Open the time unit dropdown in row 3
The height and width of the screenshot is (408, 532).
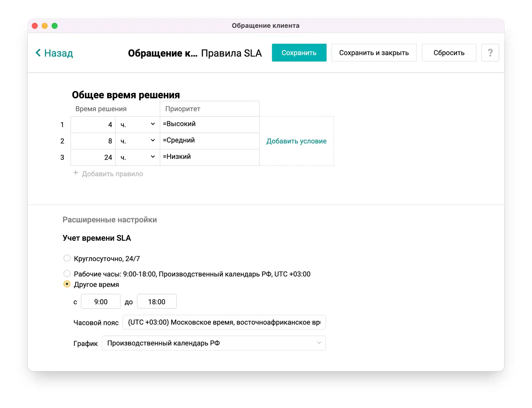(x=137, y=157)
